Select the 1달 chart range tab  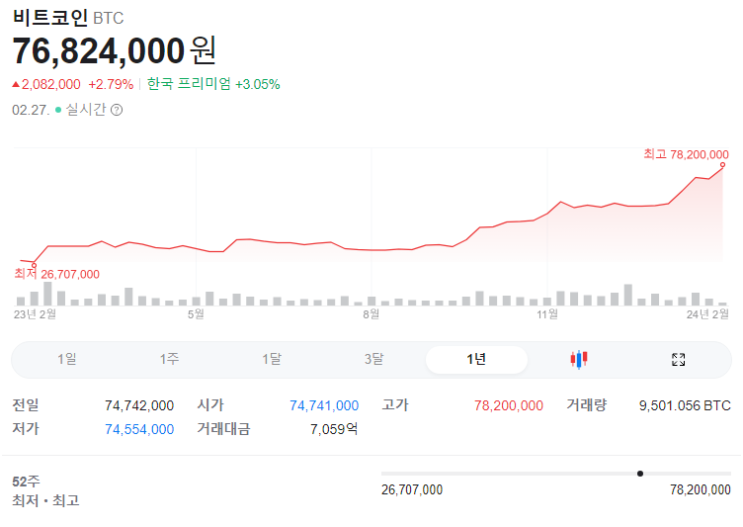(272, 359)
